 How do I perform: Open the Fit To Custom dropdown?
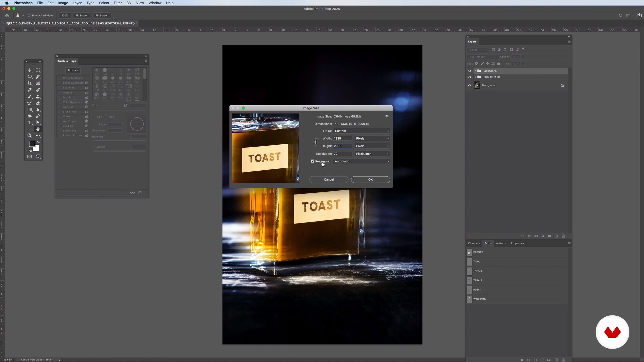coord(362,131)
